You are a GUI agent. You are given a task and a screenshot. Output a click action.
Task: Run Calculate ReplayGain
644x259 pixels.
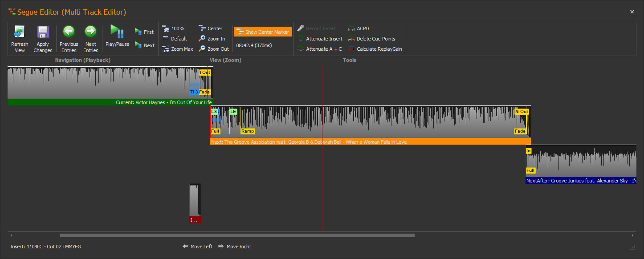pos(375,49)
